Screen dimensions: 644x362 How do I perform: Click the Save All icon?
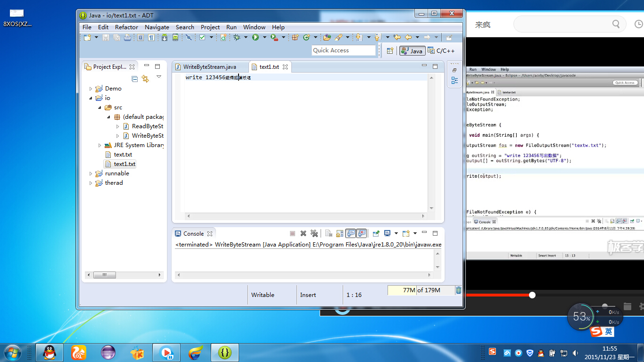[x=116, y=37]
